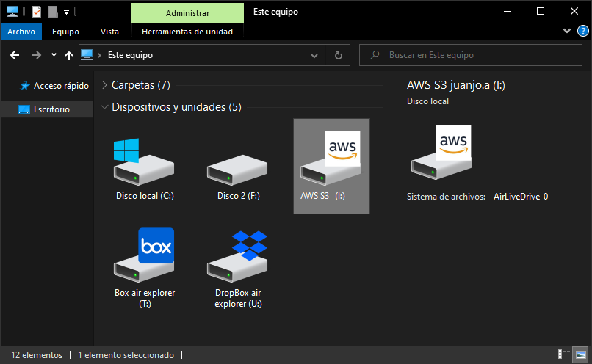The height and width of the screenshot is (364, 592).
Task: Click the New folder quick access icon
Action: [53, 12]
